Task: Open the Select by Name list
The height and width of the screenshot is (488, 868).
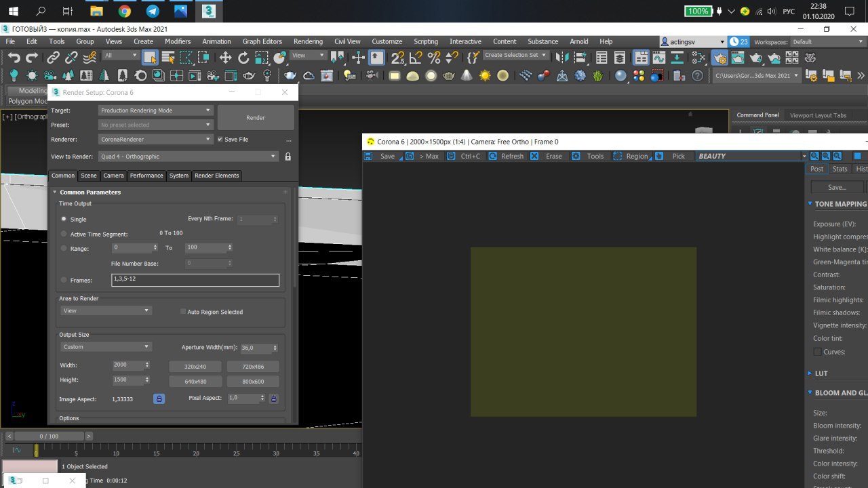Action: coord(167,58)
